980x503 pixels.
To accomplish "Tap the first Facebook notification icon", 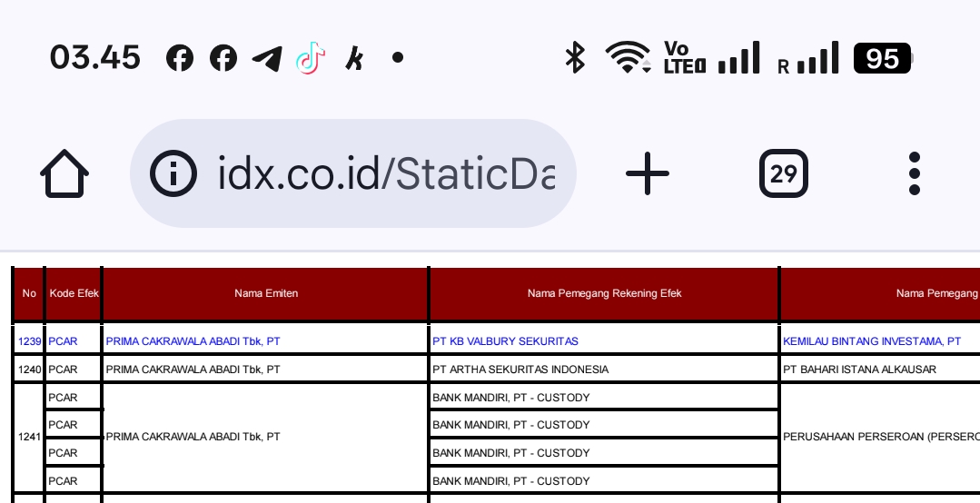I will [x=179, y=58].
